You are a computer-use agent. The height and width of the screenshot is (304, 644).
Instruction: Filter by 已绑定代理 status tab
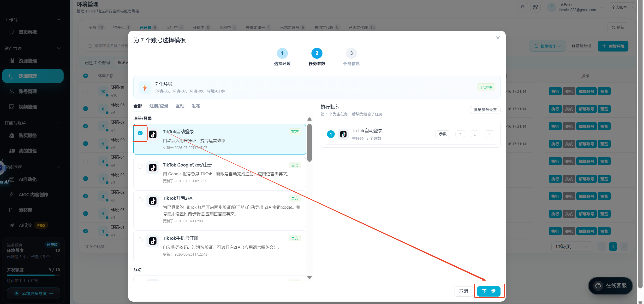[362, 28]
